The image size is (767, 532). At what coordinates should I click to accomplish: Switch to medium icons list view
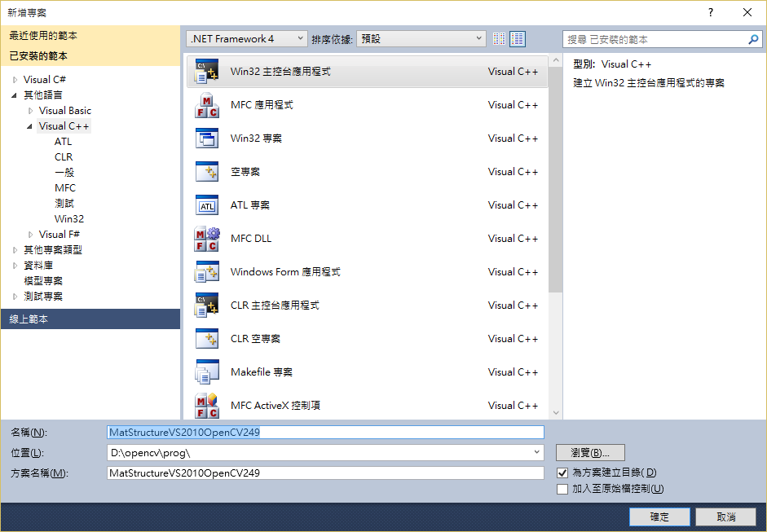click(x=518, y=38)
